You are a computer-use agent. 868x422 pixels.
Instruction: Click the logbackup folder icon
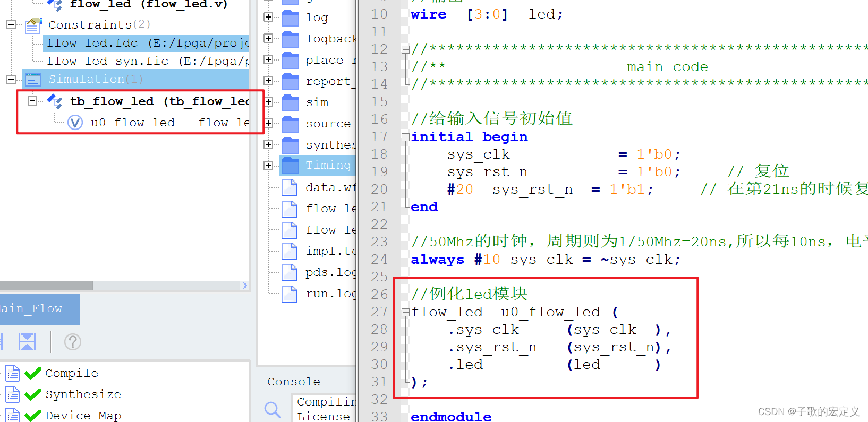pos(290,39)
